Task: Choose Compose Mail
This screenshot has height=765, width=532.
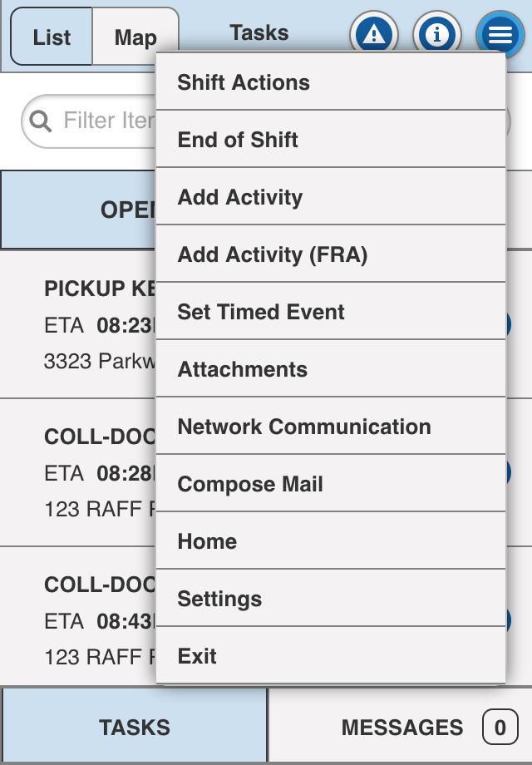Action: pyautogui.click(x=331, y=483)
